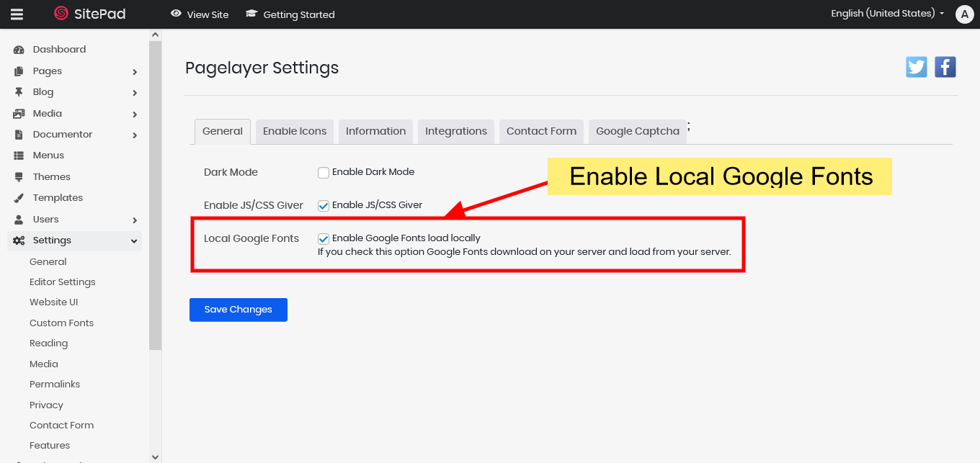Click the Templates paintbrush icon
This screenshot has width=980, height=463.
(19, 198)
